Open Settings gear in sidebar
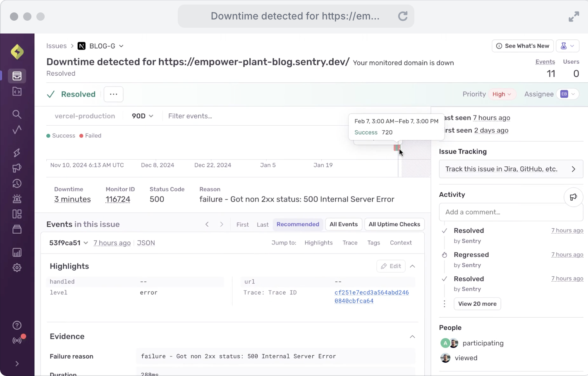This screenshot has width=588, height=376. click(17, 268)
